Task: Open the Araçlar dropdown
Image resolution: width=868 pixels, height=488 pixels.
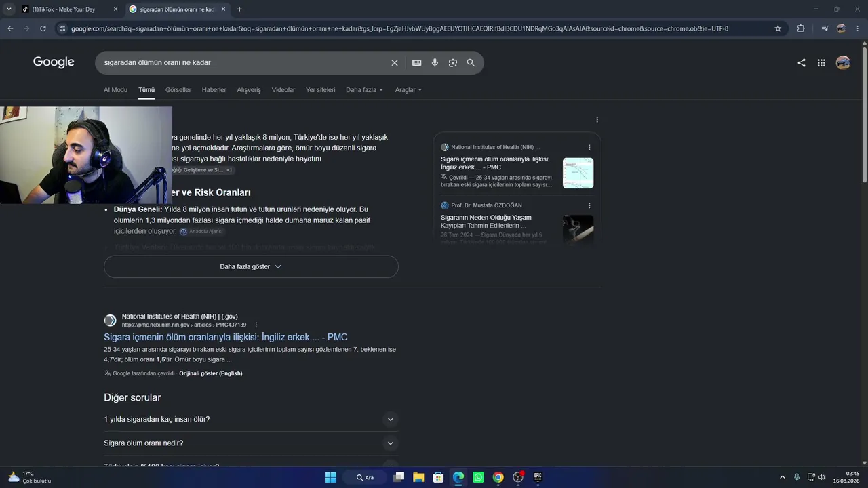Action: (x=408, y=90)
